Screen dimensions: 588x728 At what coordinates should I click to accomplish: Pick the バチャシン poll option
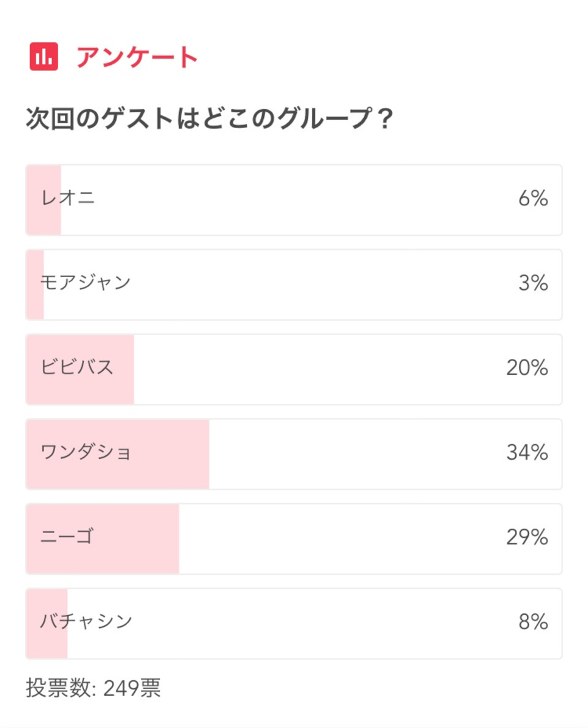click(294, 624)
